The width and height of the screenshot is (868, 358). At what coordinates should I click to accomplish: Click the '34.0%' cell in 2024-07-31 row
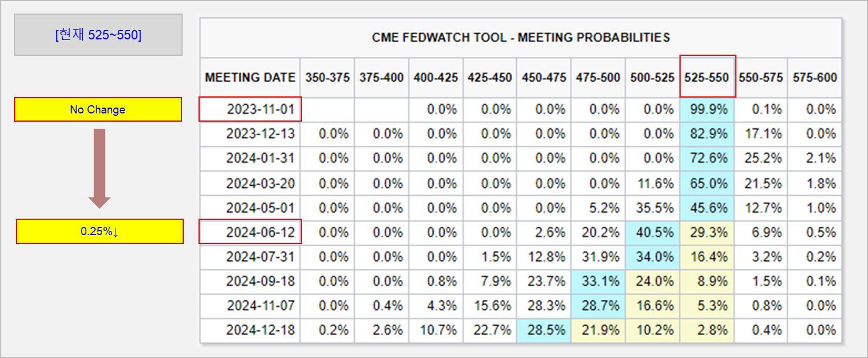pyautogui.click(x=652, y=257)
